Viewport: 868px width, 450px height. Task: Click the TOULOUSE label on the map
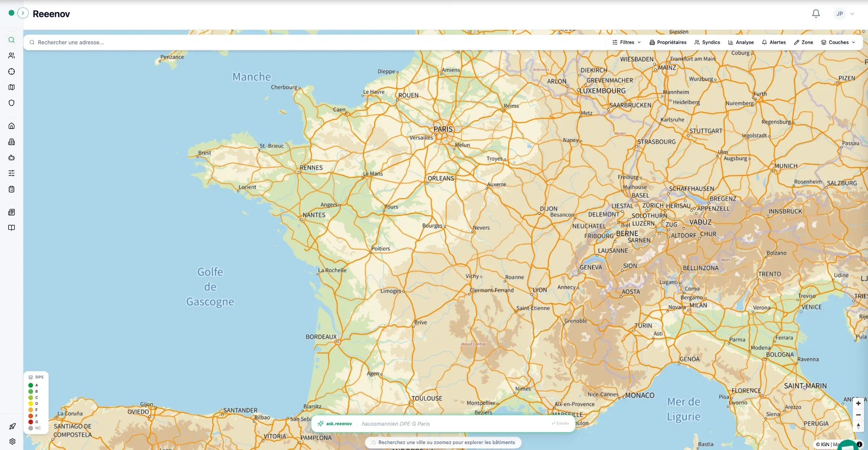pos(427,398)
